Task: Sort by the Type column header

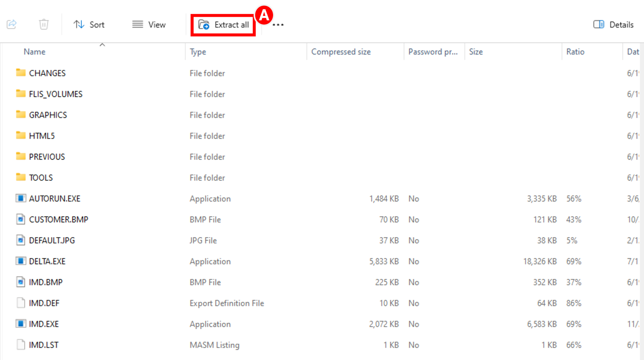Action: tap(198, 52)
